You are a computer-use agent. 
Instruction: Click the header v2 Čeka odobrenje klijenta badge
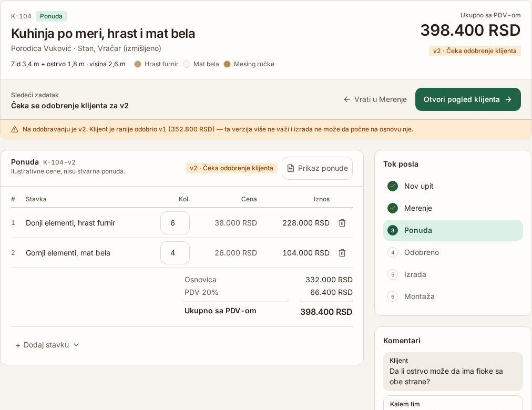475,51
